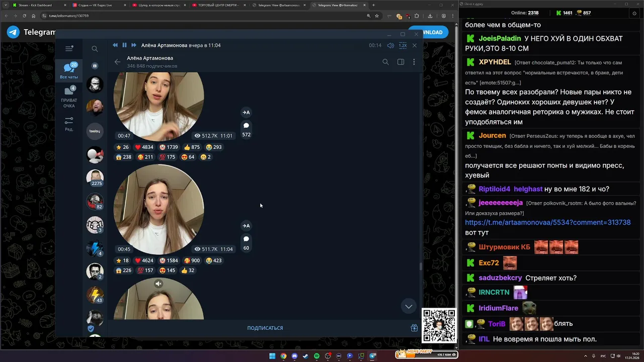
Task: Open 572 comments on first video
Action: [x=246, y=130]
